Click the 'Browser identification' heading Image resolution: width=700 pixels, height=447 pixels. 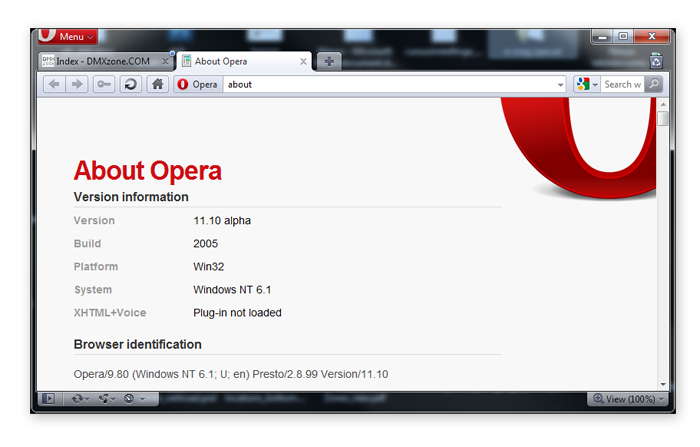pos(138,344)
